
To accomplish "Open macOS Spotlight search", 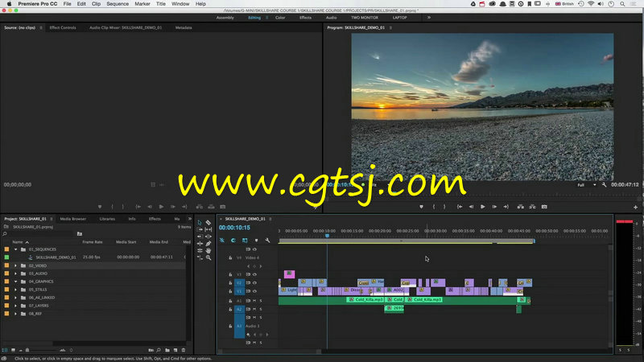I will 622,4.
